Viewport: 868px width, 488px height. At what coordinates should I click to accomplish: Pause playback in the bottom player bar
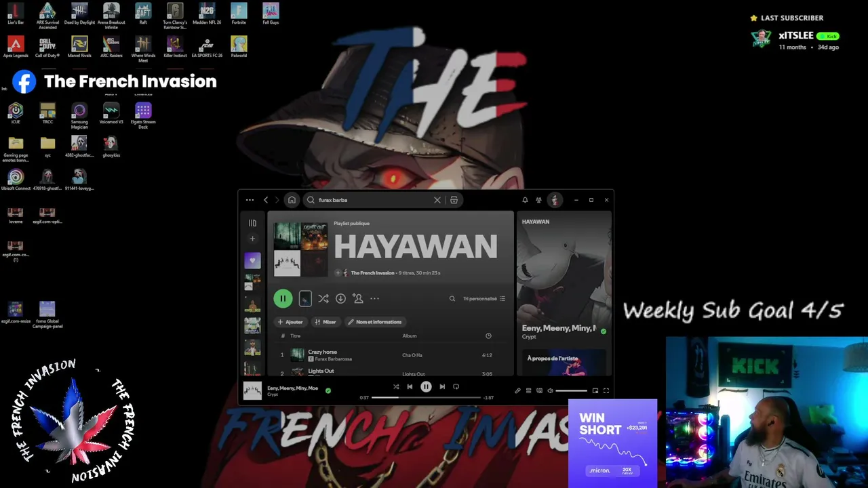coord(426,387)
